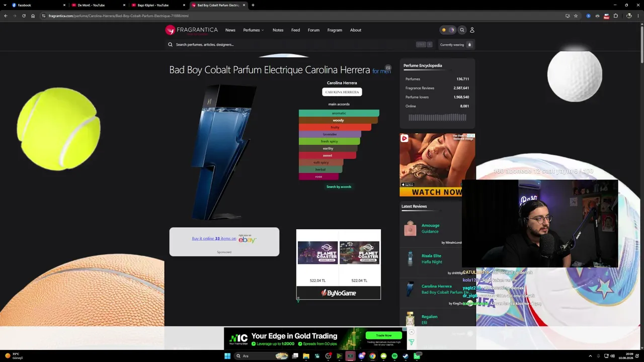
Task: Open Google Chrome from the taskbar
Action: [x=372, y=356]
